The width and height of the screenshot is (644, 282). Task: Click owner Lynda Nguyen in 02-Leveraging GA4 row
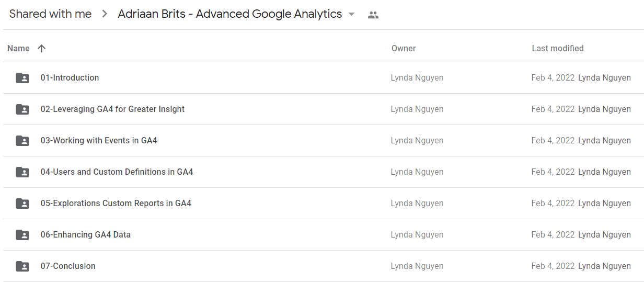pos(417,109)
